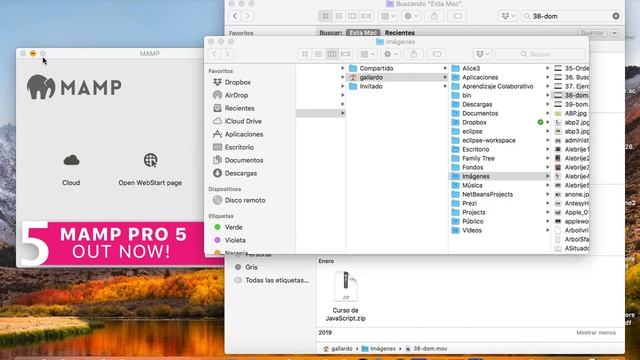The height and width of the screenshot is (360, 640).
Task: Select Disco remoto under Dispositivos
Action: [x=244, y=200]
